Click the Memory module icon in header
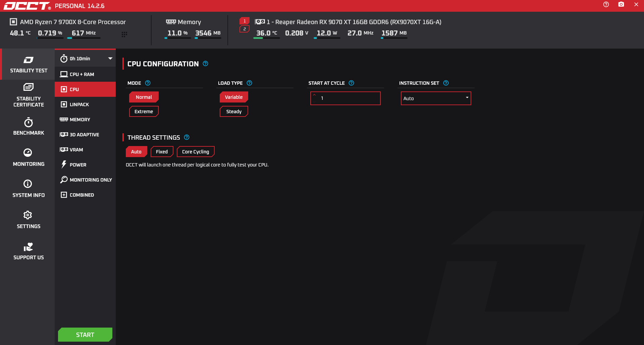 click(171, 22)
